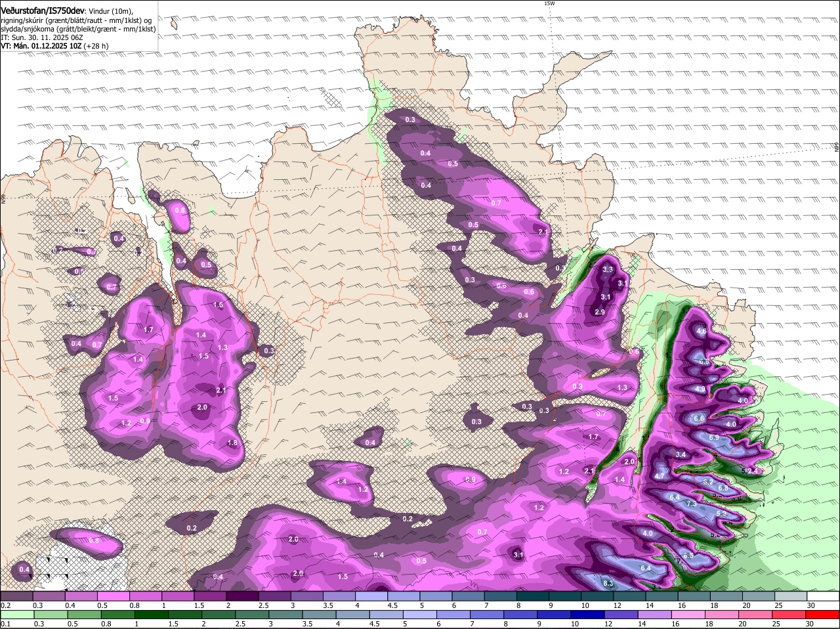Click the 1.8 precipitation value on the map
Screen dimensions: 840x629
pos(232,443)
